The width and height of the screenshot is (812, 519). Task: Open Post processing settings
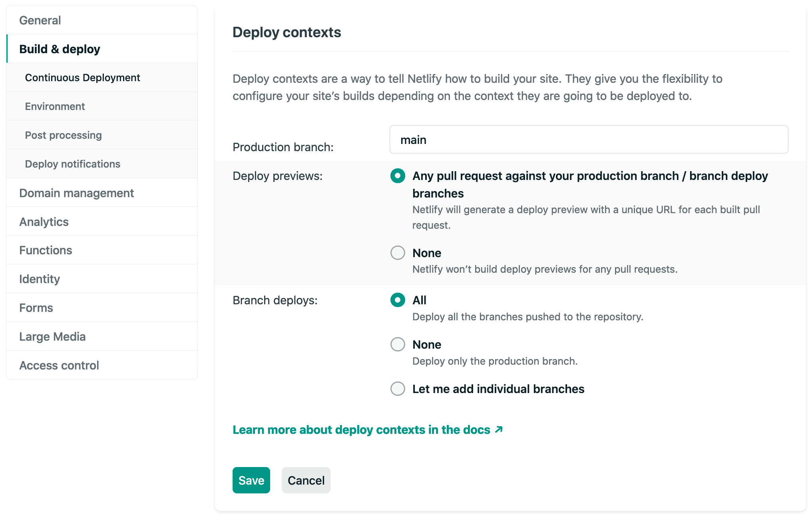(63, 135)
